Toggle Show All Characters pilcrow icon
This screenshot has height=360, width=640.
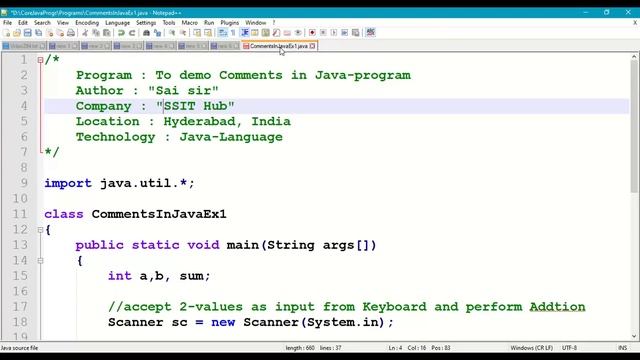click(x=233, y=33)
